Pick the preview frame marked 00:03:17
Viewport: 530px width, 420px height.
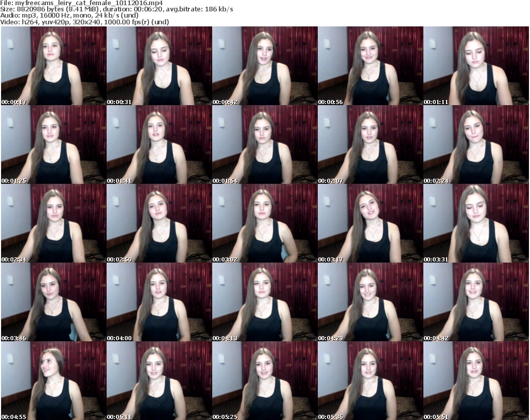[x=371, y=223]
